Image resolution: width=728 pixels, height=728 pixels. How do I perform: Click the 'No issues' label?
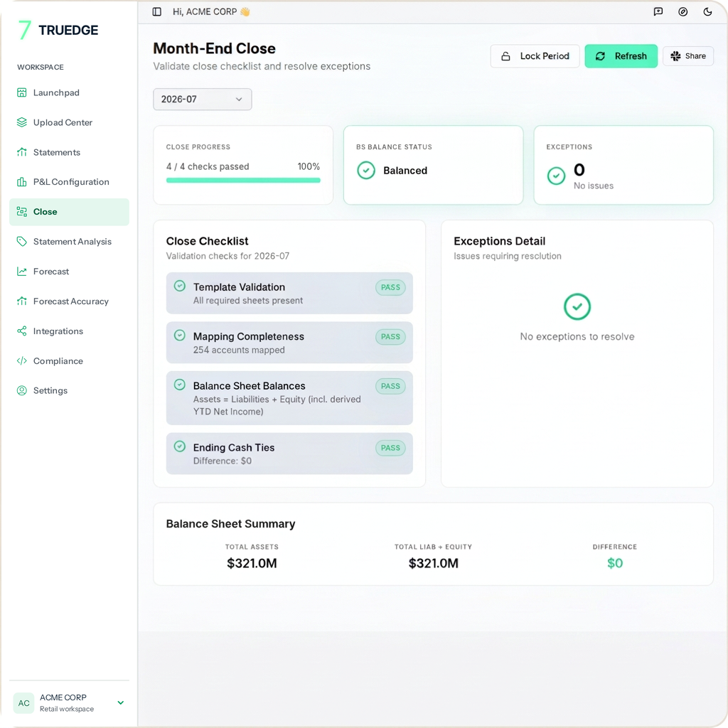click(594, 186)
